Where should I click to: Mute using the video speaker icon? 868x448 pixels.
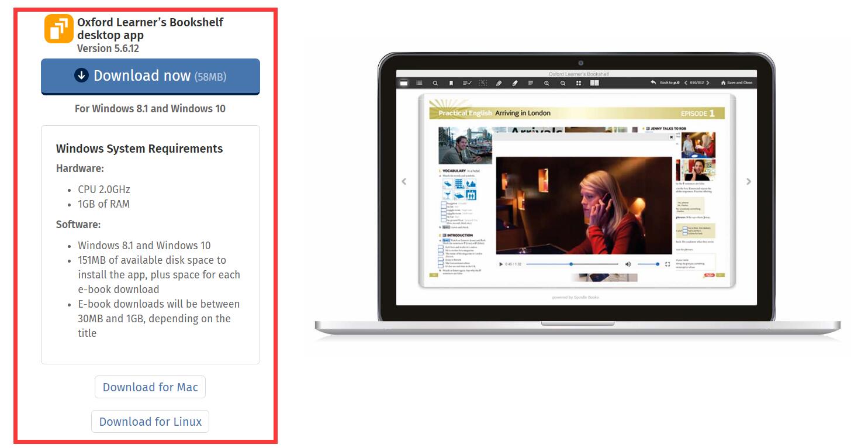pyautogui.click(x=628, y=264)
